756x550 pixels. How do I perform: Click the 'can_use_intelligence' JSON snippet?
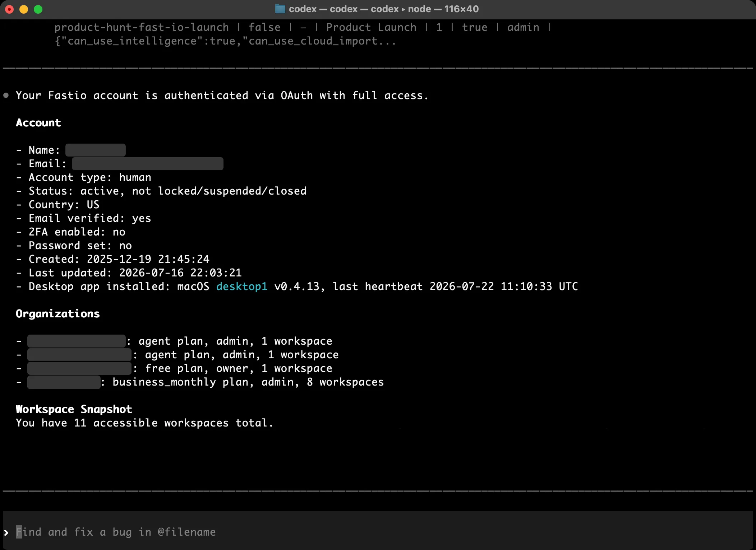coord(225,41)
